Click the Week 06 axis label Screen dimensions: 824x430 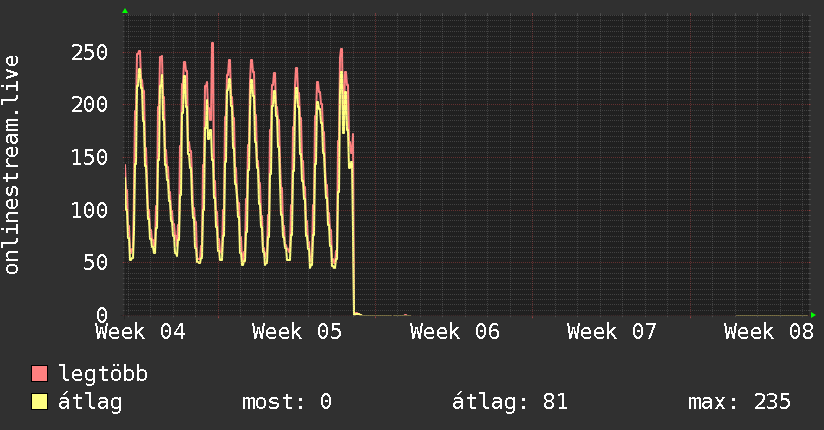click(455, 331)
